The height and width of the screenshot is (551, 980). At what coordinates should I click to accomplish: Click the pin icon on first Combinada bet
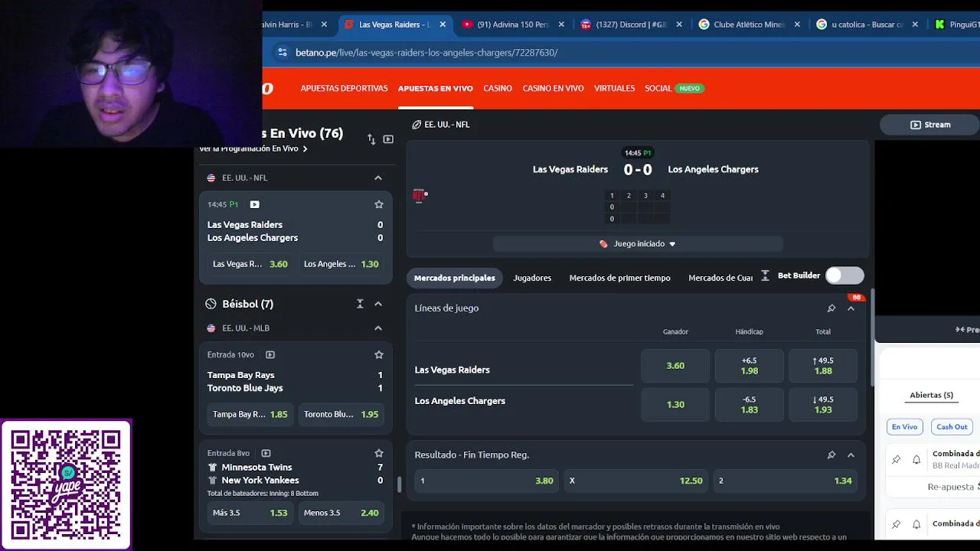(x=896, y=460)
